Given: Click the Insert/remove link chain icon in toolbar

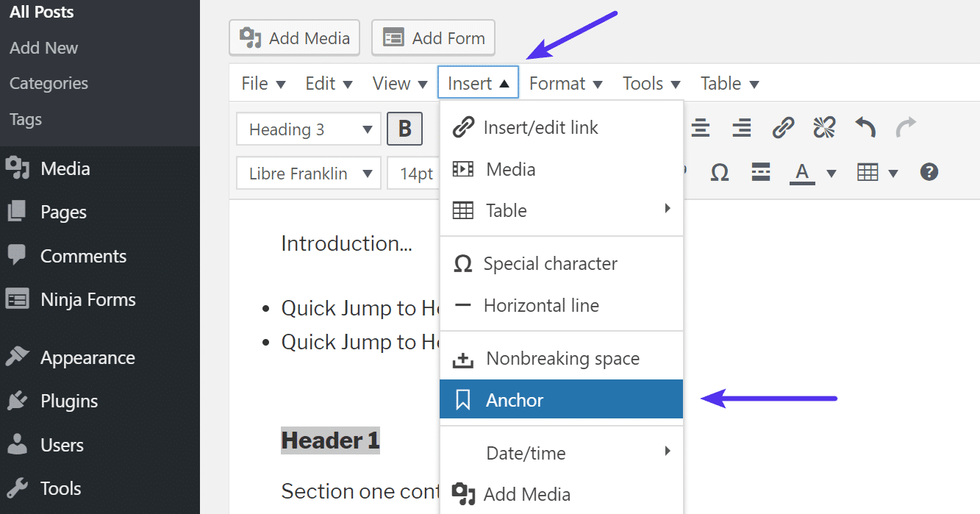Looking at the screenshot, I should point(783,129).
